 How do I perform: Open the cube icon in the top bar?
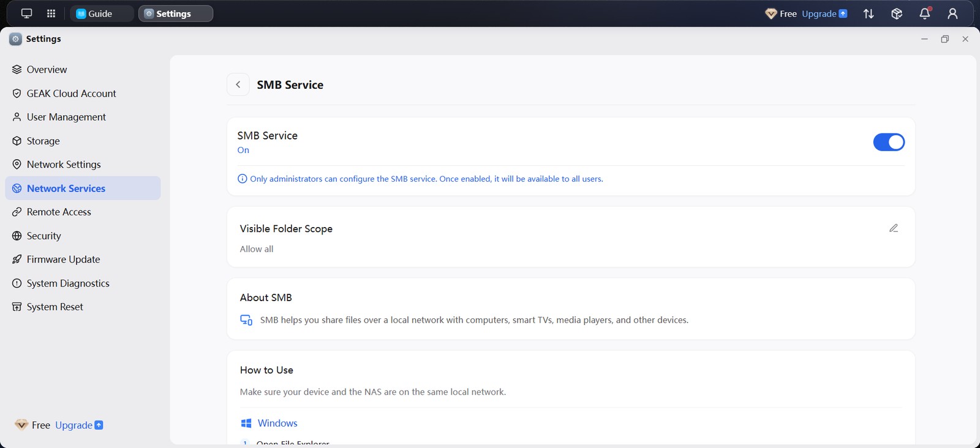click(x=897, y=13)
